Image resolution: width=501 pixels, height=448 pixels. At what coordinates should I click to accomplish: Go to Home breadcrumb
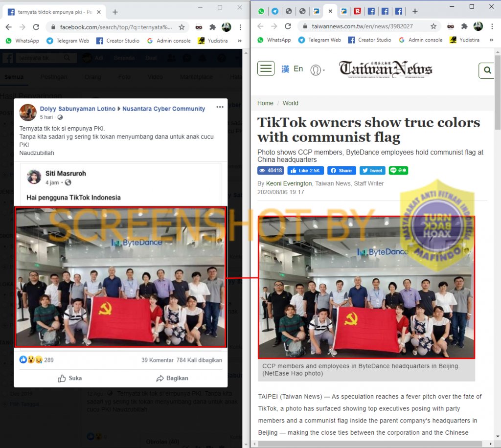265,103
